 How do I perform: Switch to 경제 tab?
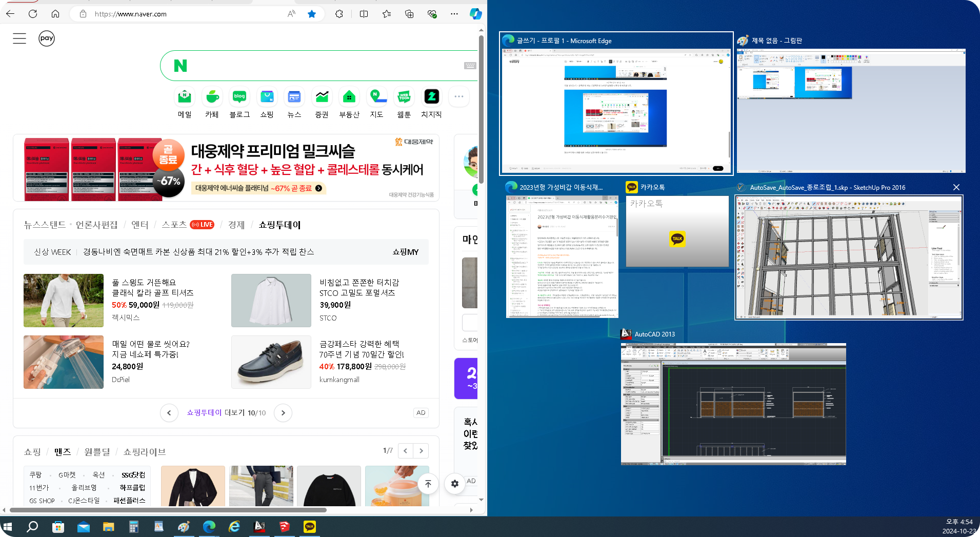point(236,225)
